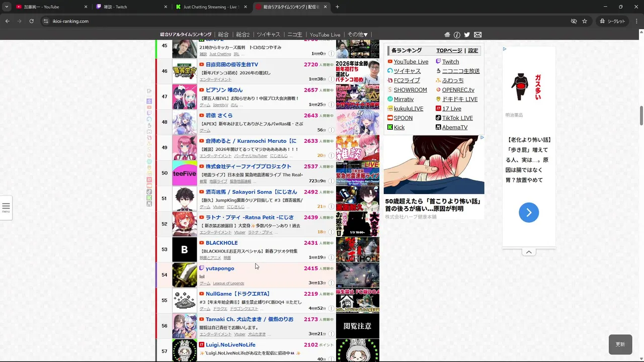Switch to the 総合 nav tab

click(223, 35)
